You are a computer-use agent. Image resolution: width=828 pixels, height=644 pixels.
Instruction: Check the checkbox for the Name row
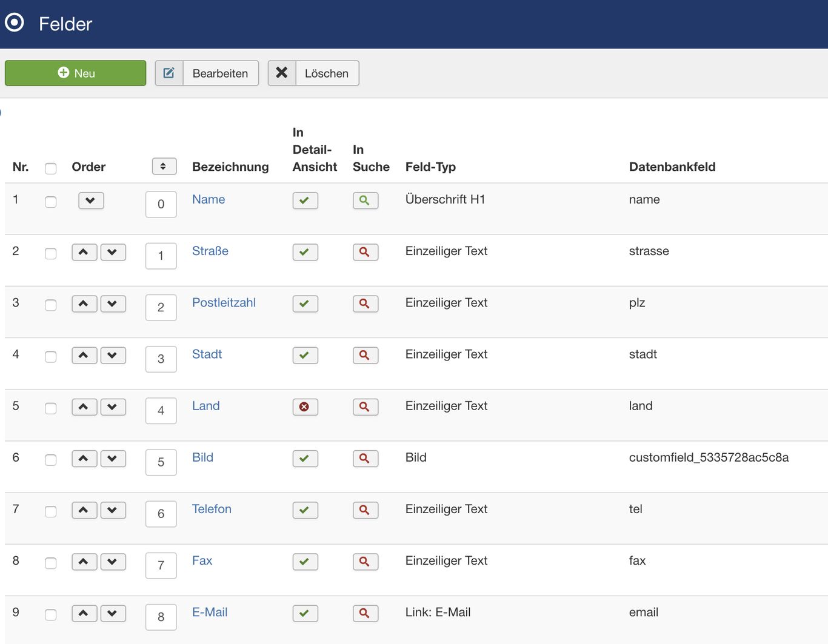pyautogui.click(x=51, y=202)
